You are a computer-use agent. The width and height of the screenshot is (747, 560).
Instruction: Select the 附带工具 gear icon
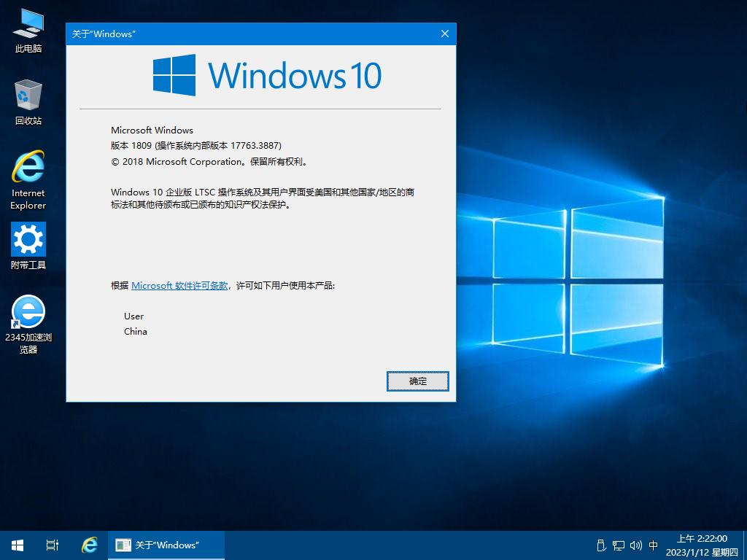coord(28,246)
